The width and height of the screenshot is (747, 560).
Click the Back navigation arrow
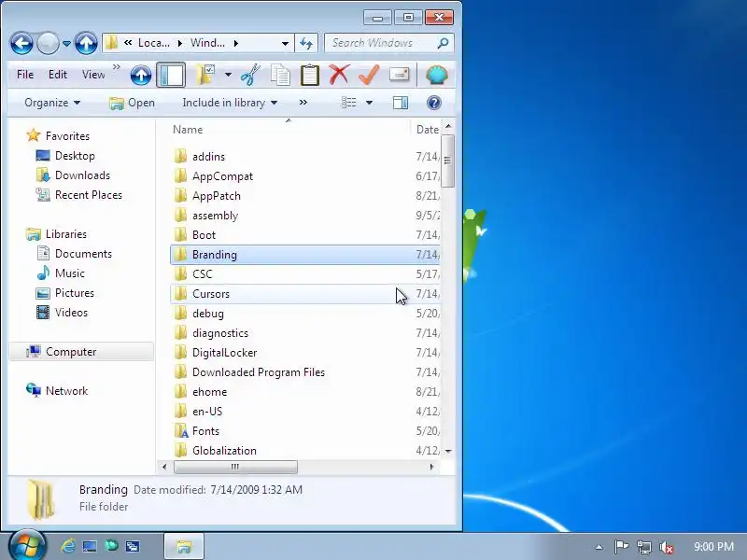21,43
